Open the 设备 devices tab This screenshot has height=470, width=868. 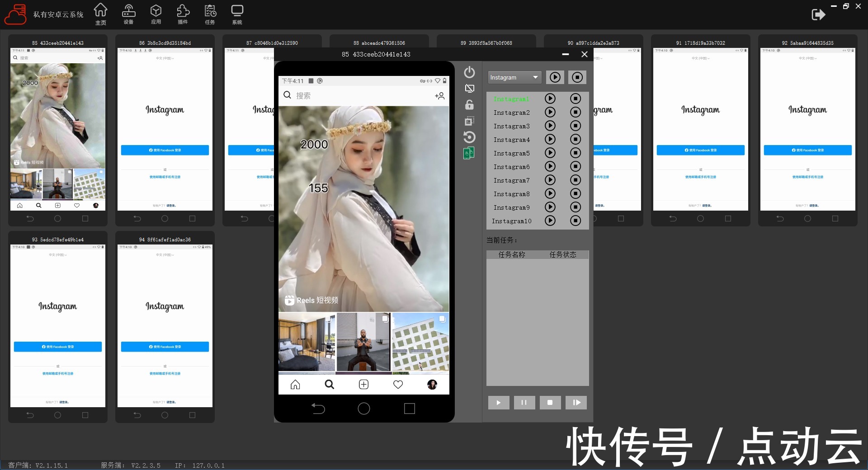click(x=128, y=14)
